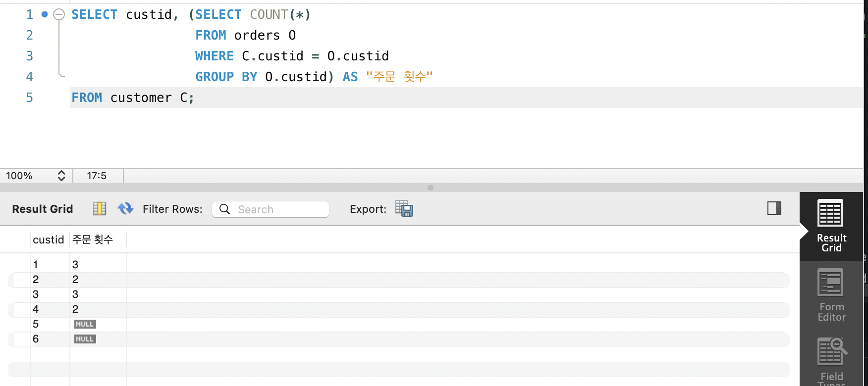
Task: Click the refresh results icon
Action: 125,209
